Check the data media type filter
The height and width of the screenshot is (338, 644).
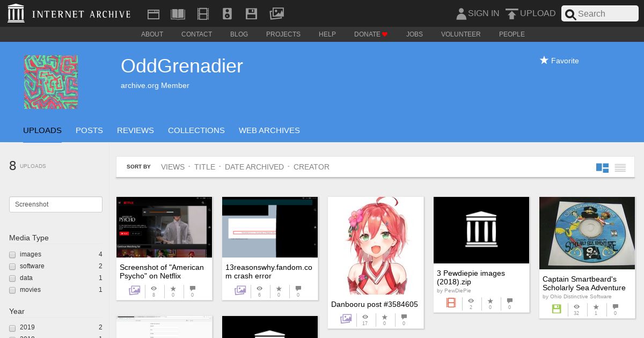coord(12,278)
